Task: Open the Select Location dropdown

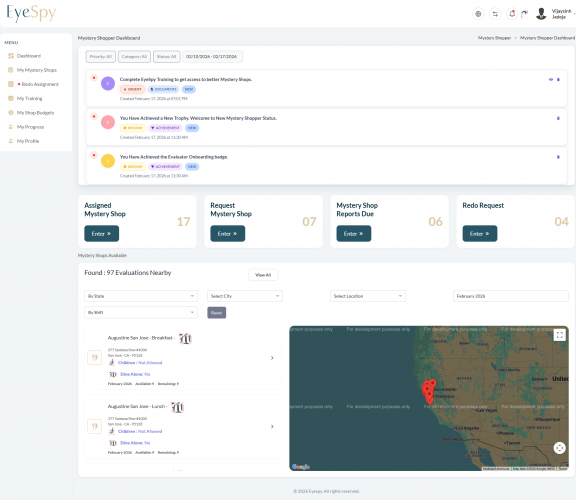Action: (x=367, y=296)
